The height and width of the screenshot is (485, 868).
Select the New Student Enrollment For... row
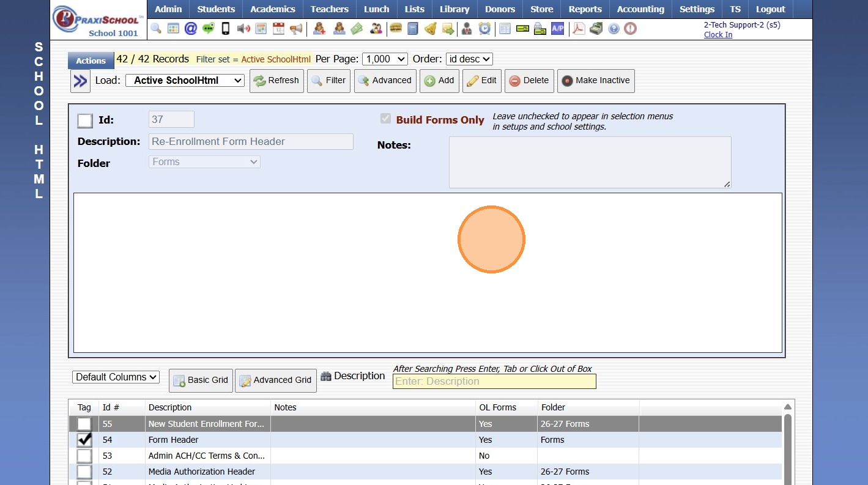425,424
